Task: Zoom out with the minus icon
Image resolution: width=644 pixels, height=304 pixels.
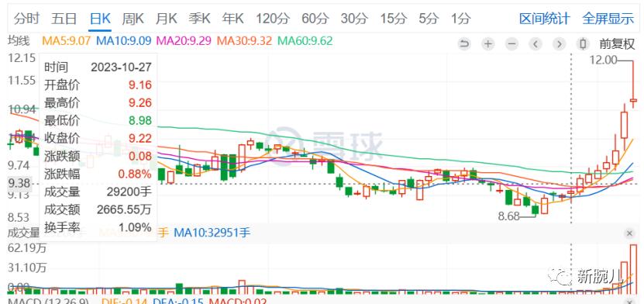Action: point(511,43)
